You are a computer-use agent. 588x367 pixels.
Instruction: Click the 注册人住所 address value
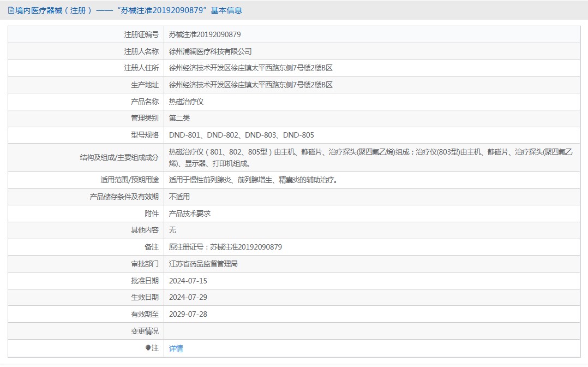click(250, 68)
